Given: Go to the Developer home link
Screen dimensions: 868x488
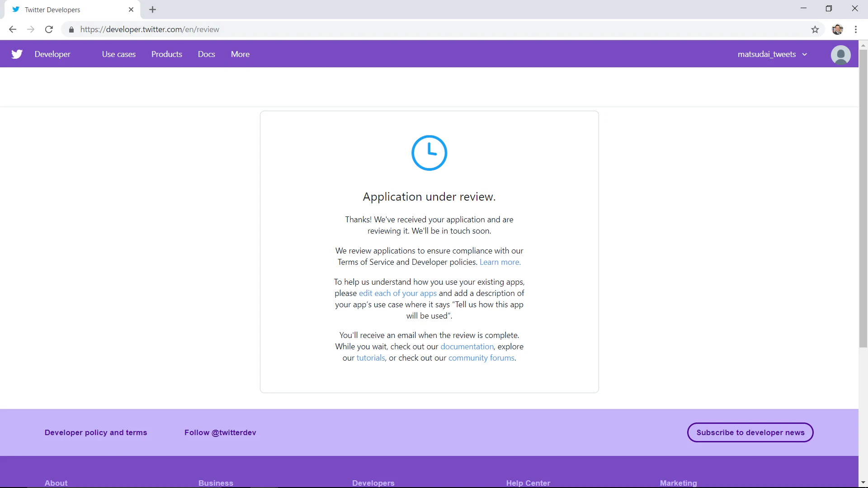Looking at the screenshot, I should click(52, 54).
